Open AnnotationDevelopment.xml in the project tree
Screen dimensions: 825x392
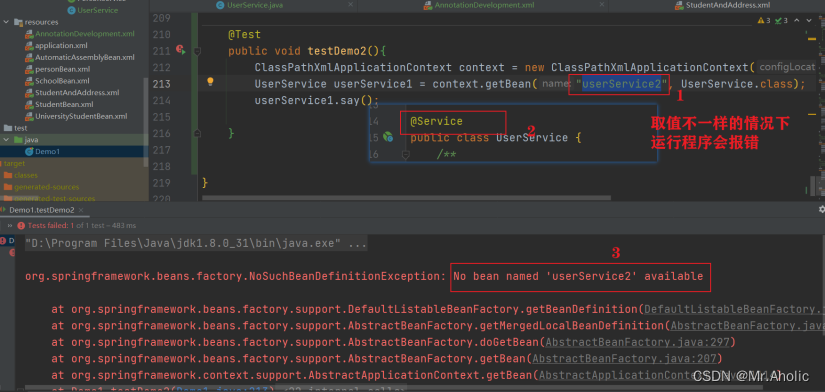85,34
